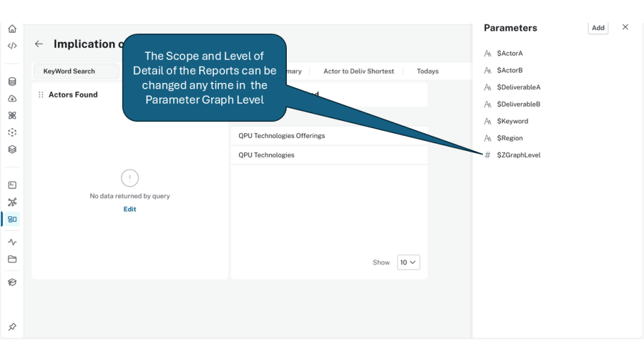Image resolution: width=644 pixels, height=362 pixels.
Task: Open the Home icon in sidebar
Action: point(12,29)
